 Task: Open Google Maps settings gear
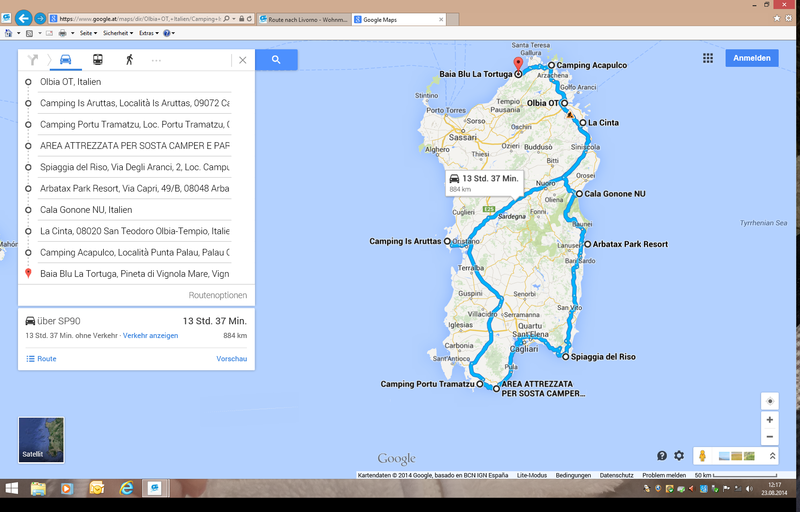679,456
